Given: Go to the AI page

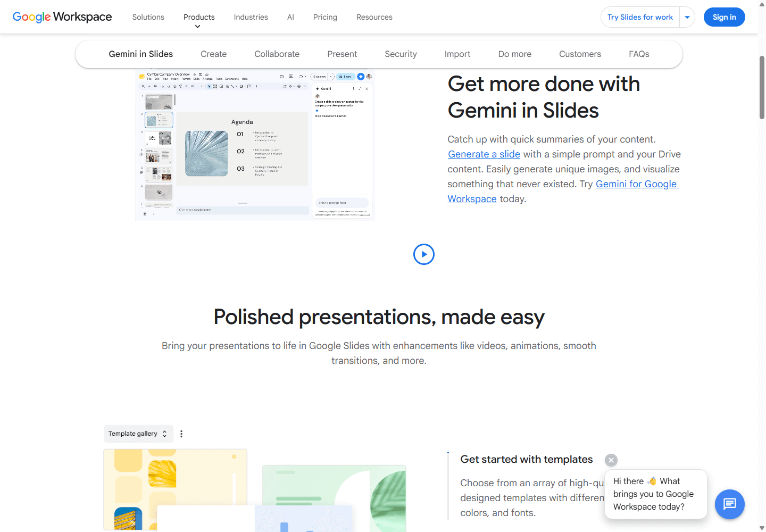Looking at the screenshot, I should pyautogui.click(x=290, y=17).
